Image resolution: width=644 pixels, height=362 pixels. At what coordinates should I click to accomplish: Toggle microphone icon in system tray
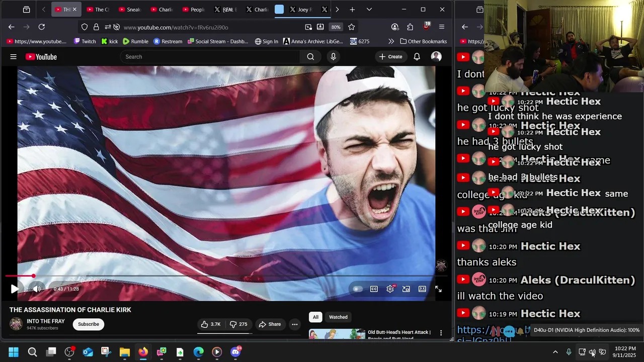(569, 352)
